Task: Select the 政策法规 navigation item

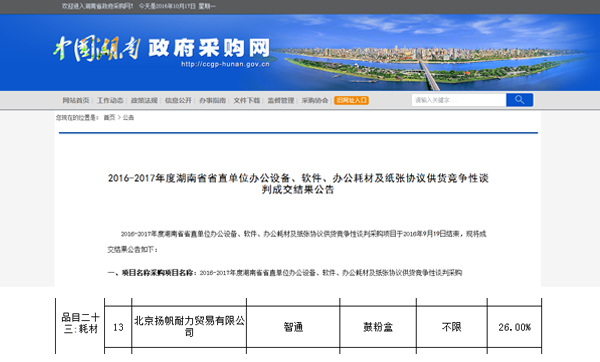Action: tap(144, 100)
